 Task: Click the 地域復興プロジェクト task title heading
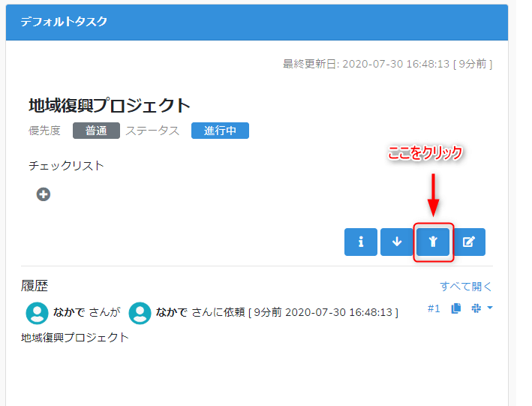pyautogui.click(x=110, y=105)
